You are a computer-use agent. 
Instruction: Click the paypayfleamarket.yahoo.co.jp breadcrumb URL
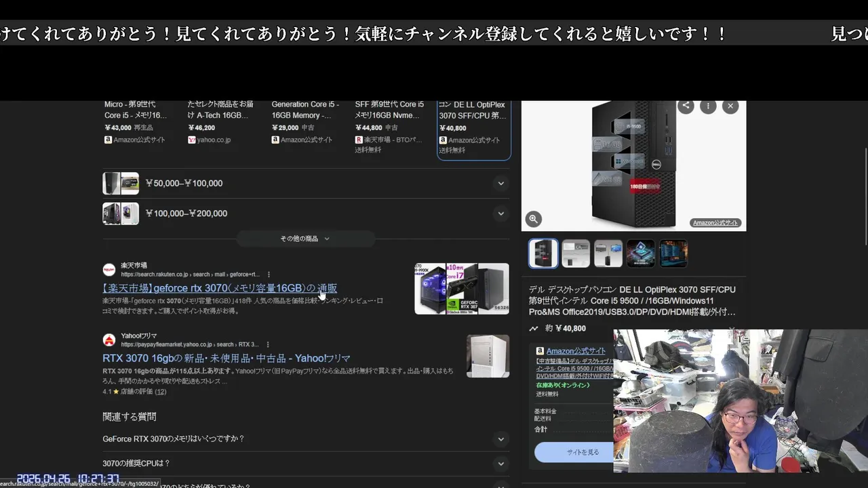coord(190,344)
